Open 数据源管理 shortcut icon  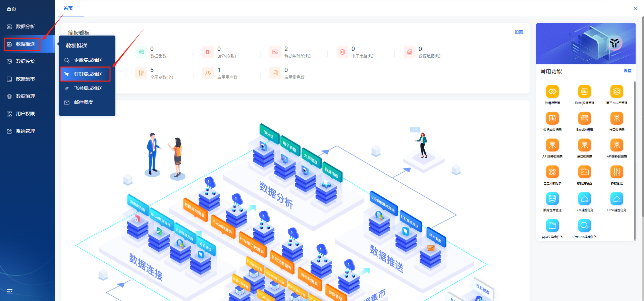coord(552,92)
